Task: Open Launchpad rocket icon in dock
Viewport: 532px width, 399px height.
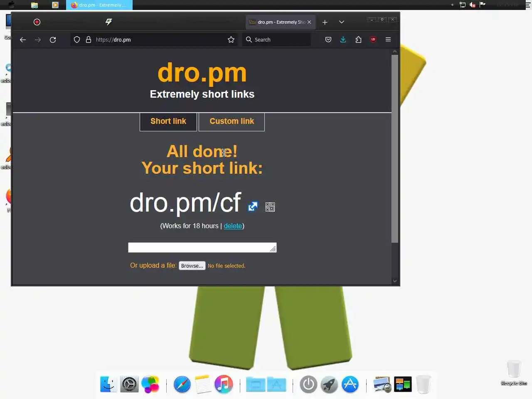Action: pyautogui.click(x=329, y=384)
